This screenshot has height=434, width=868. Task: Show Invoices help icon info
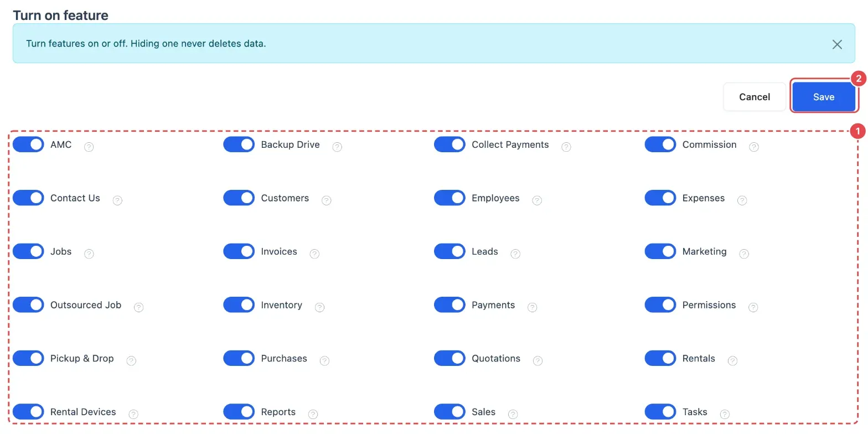click(314, 254)
